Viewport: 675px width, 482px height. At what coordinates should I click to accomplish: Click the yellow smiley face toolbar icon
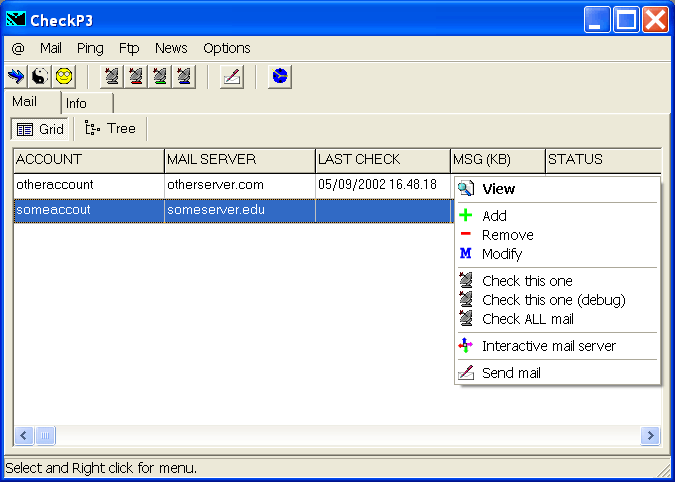pos(64,77)
